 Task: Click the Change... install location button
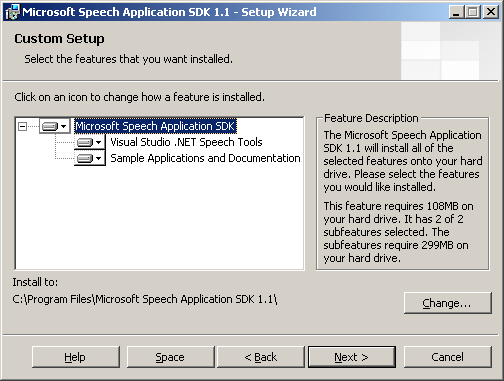[x=448, y=303]
